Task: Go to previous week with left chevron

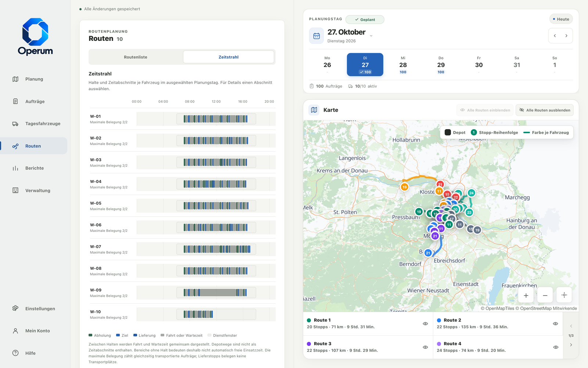Action: point(555,36)
